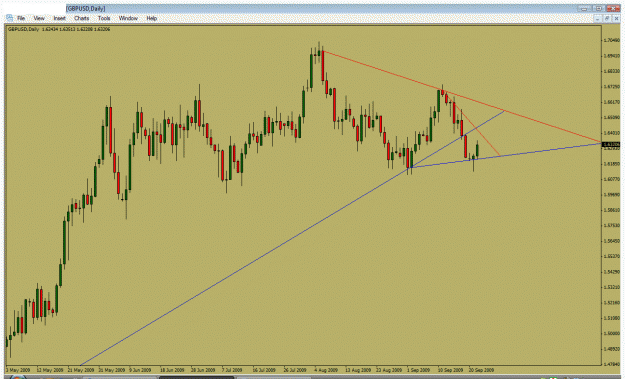Select the long red descending trendline
The width and height of the screenshot is (625, 379).
click(x=462, y=96)
